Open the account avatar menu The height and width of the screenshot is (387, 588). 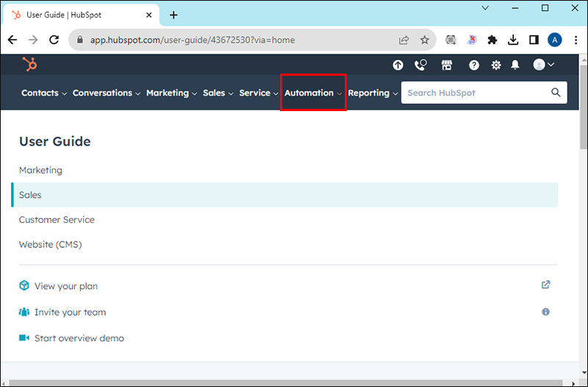point(543,65)
